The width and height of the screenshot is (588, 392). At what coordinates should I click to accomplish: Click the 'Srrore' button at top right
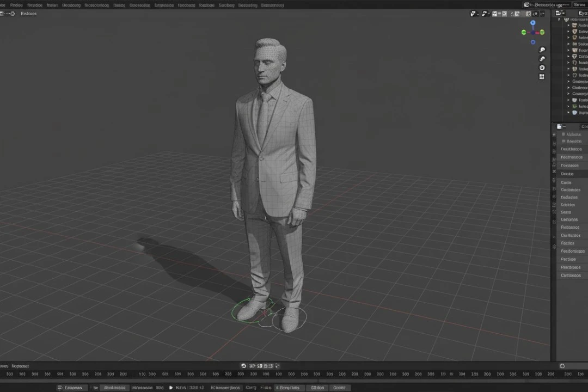coord(579,4)
